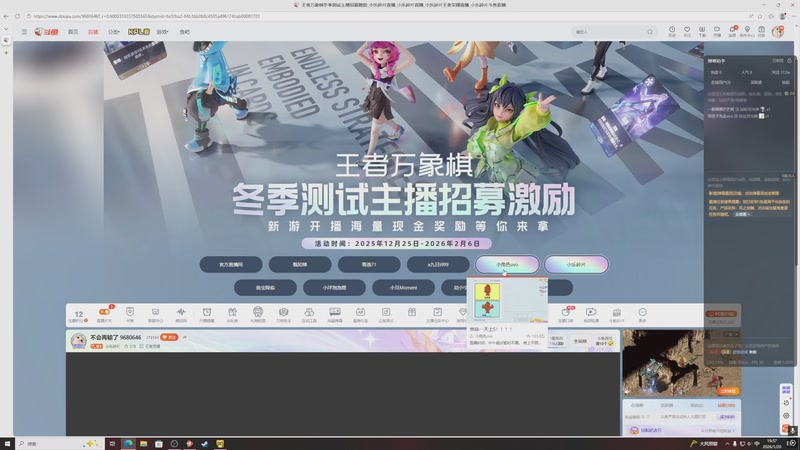Click the start-streaming camera icon in header
The image size is (800, 450).
[x=717, y=32]
